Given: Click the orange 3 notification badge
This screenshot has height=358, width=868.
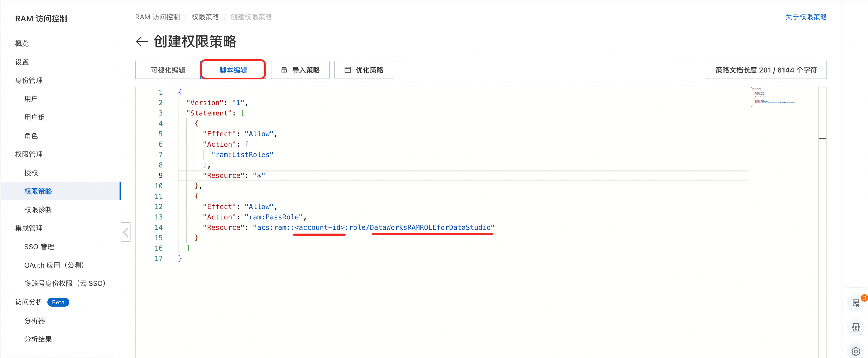Looking at the screenshot, I should pos(864,298).
